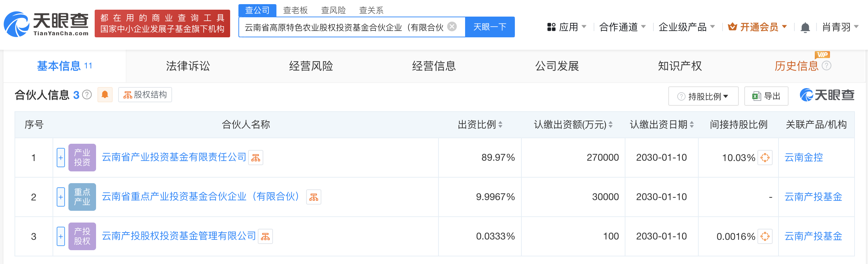Select the 查风险 search tab
Image resolution: width=868 pixels, height=264 pixels.
pos(333,10)
